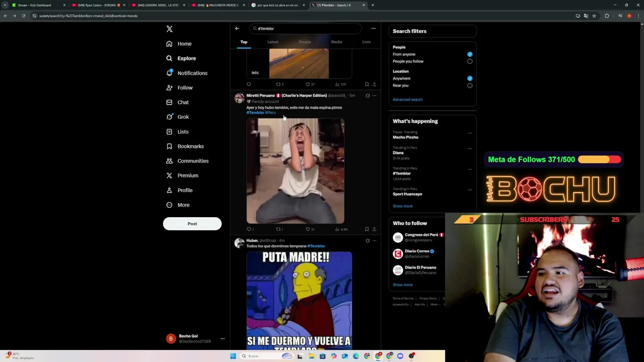Reply to Miretti Peruano post

click(x=249, y=229)
